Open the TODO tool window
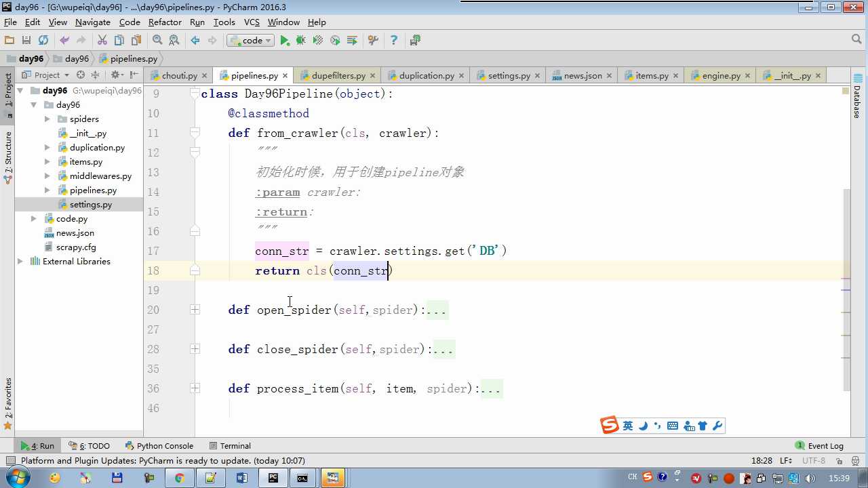 [x=89, y=446]
